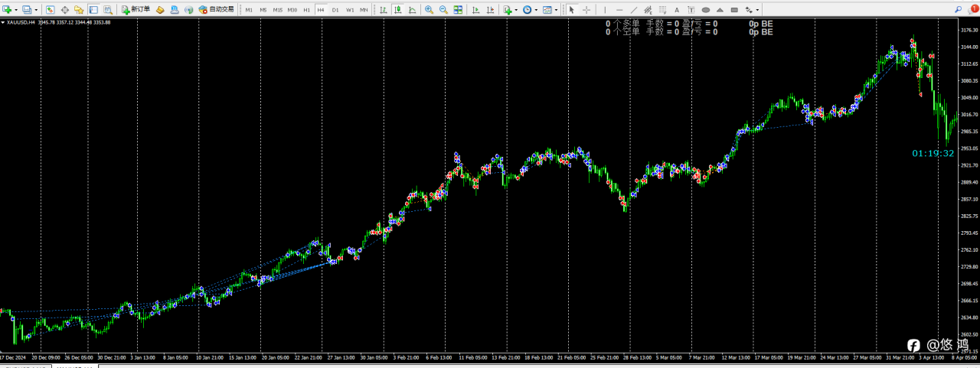This screenshot has width=980, height=368.
Task: Switch to M5 timeframe
Action: (x=263, y=10)
